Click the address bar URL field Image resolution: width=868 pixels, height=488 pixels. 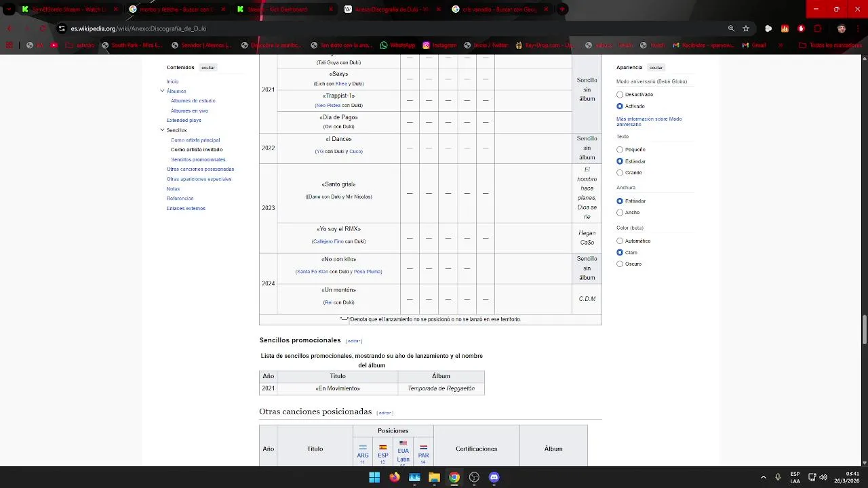tap(393, 28)
